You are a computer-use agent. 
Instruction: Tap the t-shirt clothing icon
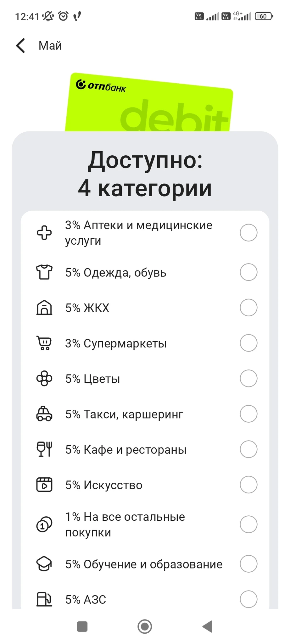tap(44, 272)
